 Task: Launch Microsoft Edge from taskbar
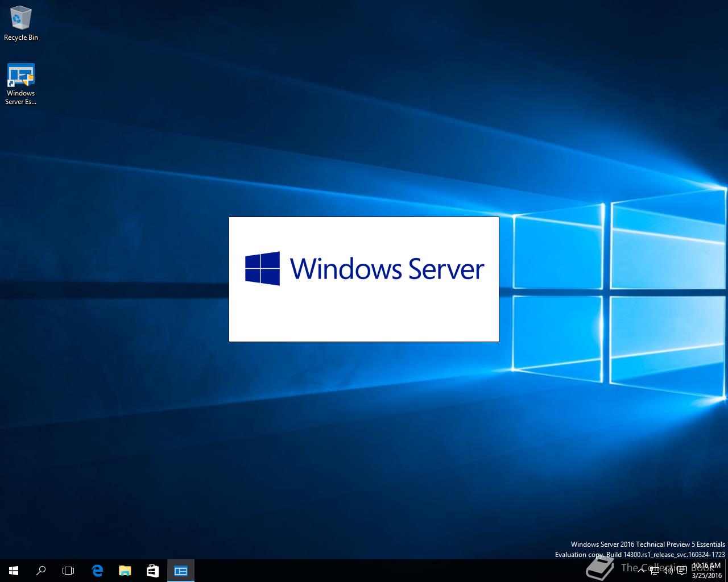[x=97, y=571]
